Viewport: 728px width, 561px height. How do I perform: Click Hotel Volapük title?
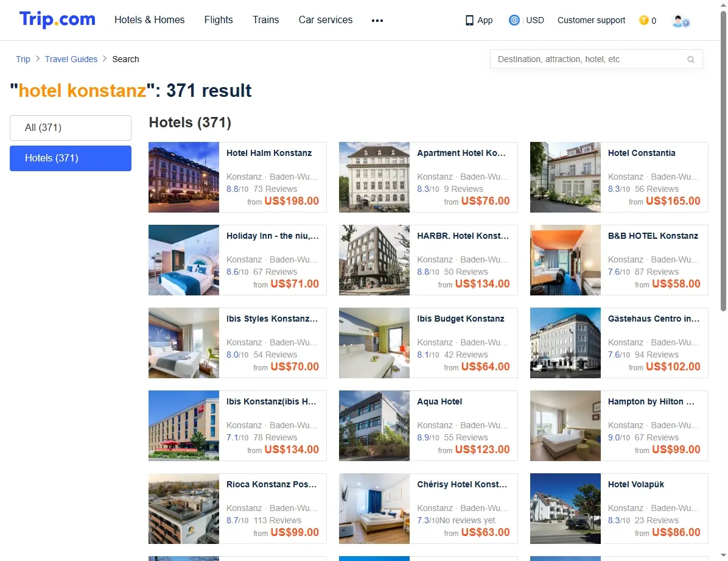click(x=636, y=484)
